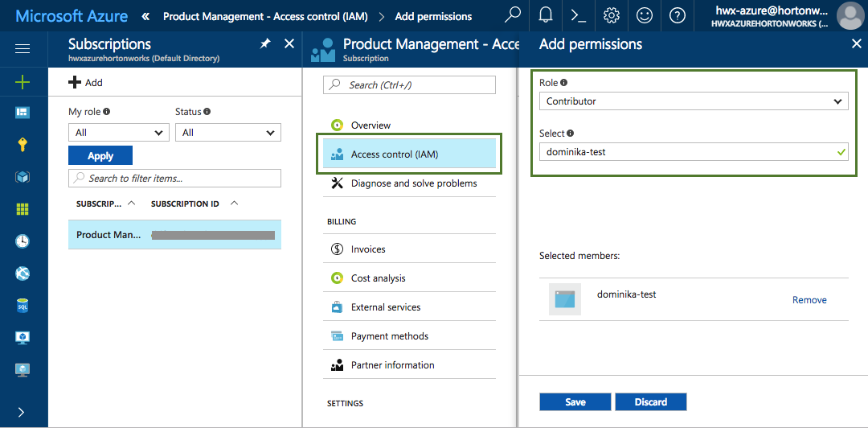Open Cost analysis menu item
Screen dimensions: 868x428
pyautogui.click(x=378, y=278)
